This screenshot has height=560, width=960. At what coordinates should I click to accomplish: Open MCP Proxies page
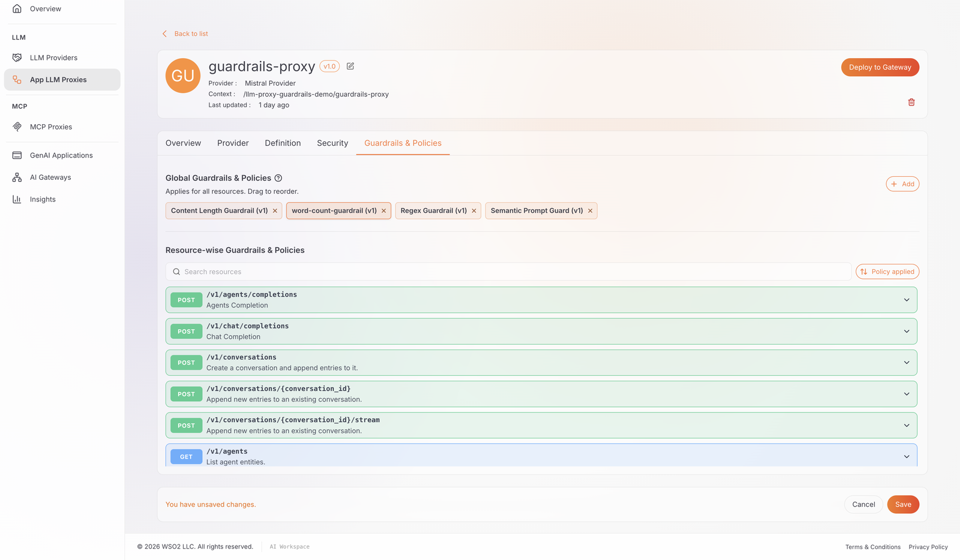point(62,127)
